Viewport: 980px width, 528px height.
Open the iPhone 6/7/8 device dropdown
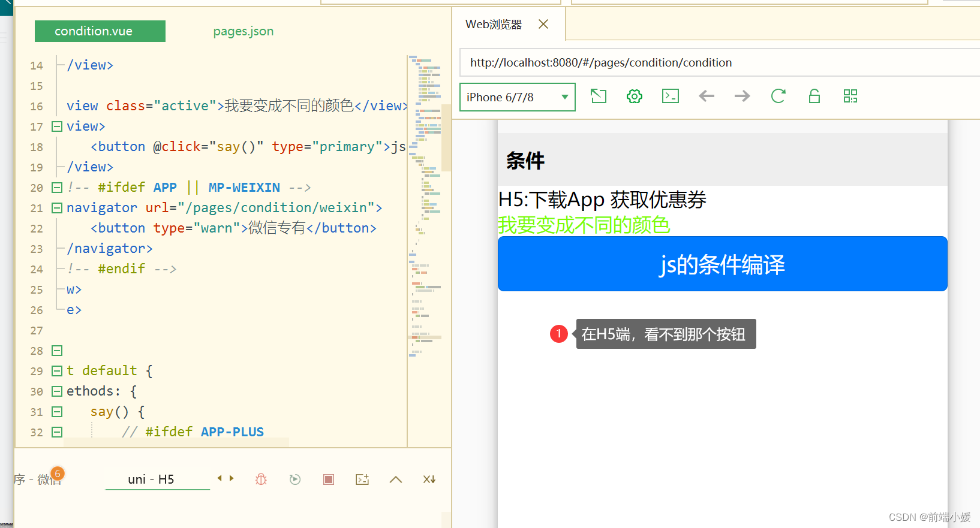pyautogui.click(x=518, y=97)
